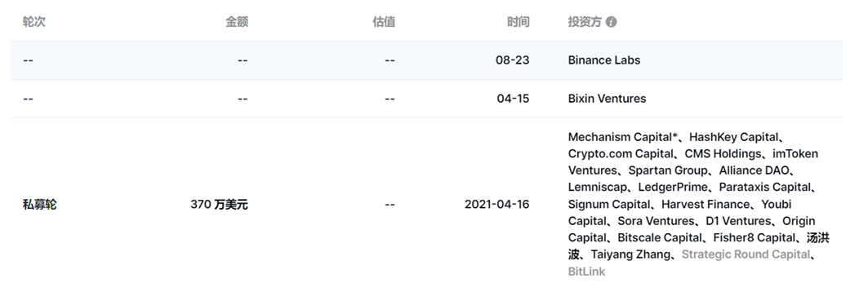This screenshot has width=868, height=305.
Task: Click the greyed Strategic Round Capital link
Action: pos(746,254)
